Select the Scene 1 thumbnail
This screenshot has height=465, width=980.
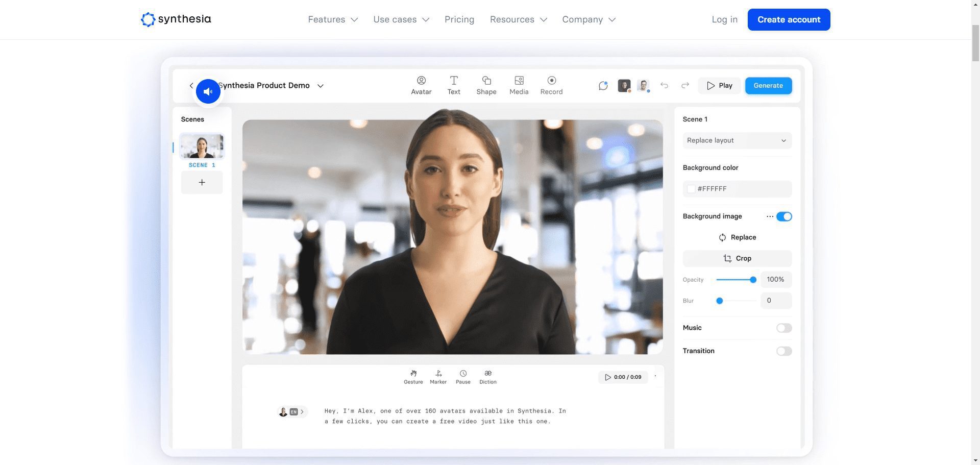[x=202, y=146]
